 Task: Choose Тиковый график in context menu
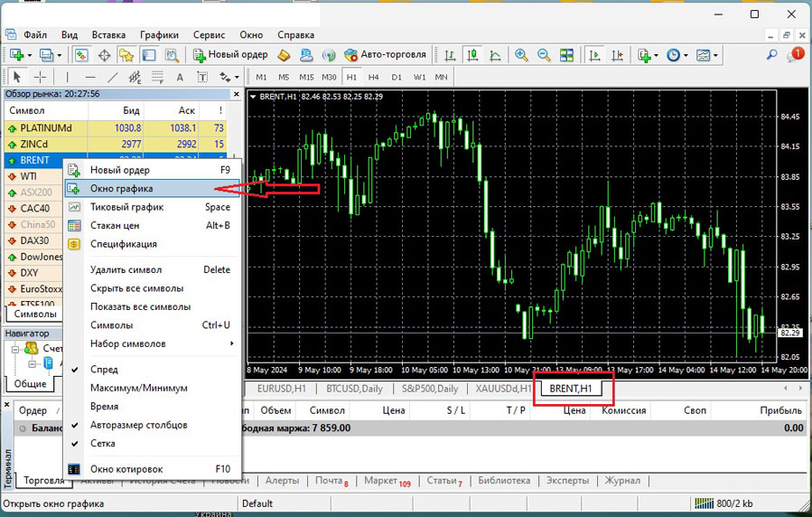[153, 207]
